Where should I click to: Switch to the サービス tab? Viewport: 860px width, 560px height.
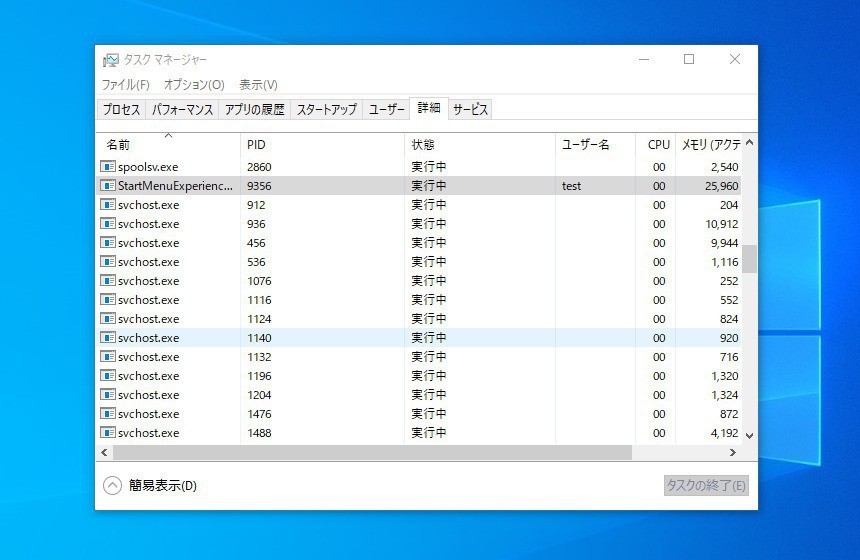pyautogui.click(x=470, y=109)
